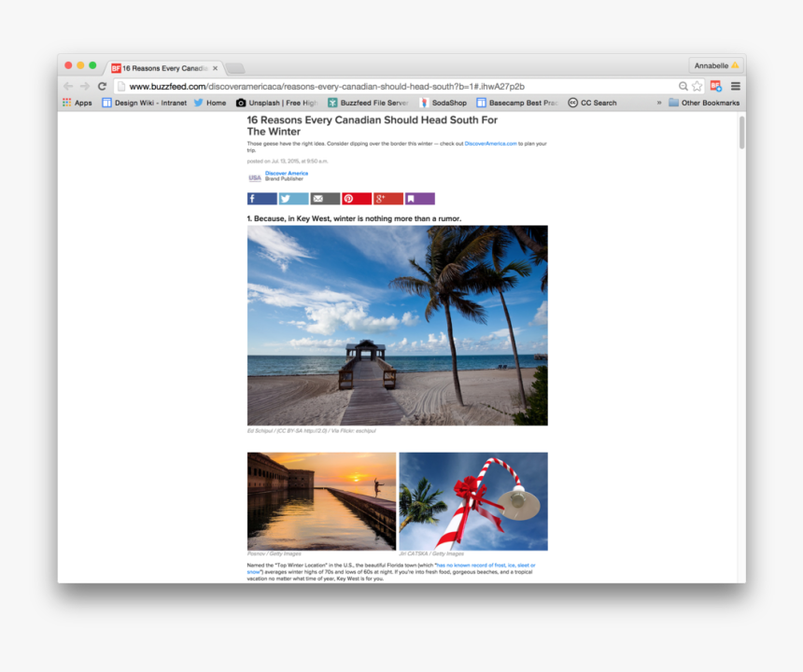Open the SodaShop bookmark
This screenshot has width=803, height=672.
[x=443, y=103]
